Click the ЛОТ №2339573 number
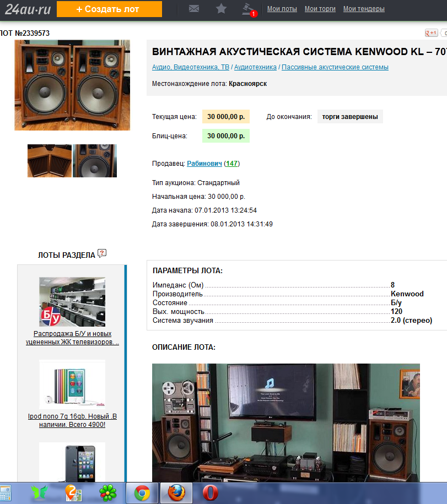Viewport: 447px width, 504px height. (x=25, y=33)
